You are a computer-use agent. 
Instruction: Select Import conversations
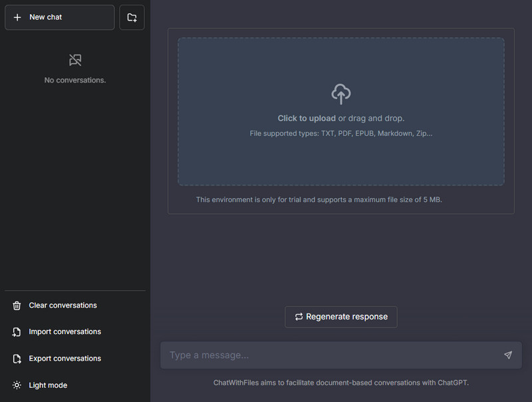(x=75, y=331)
